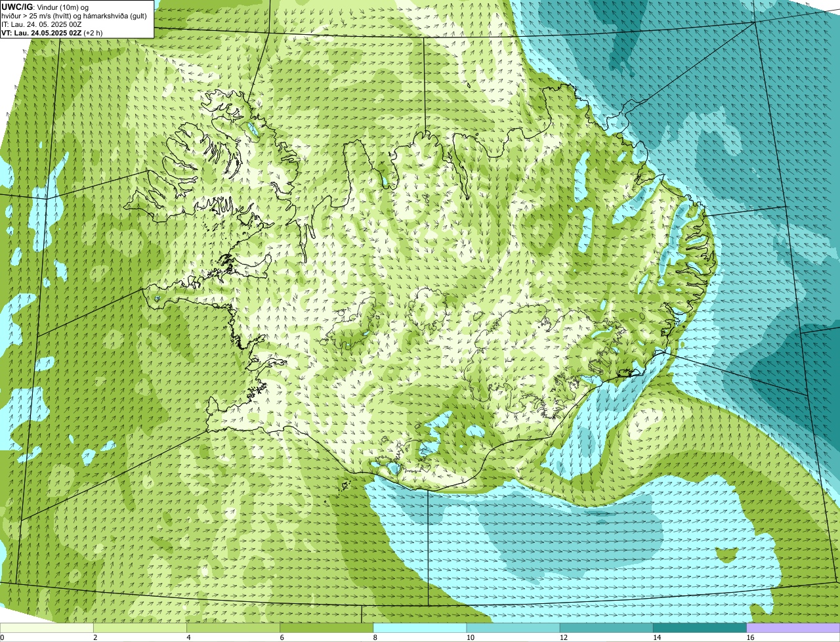Click the 14–16 m/s dark teal legend segment

click(x=700, y=628)
